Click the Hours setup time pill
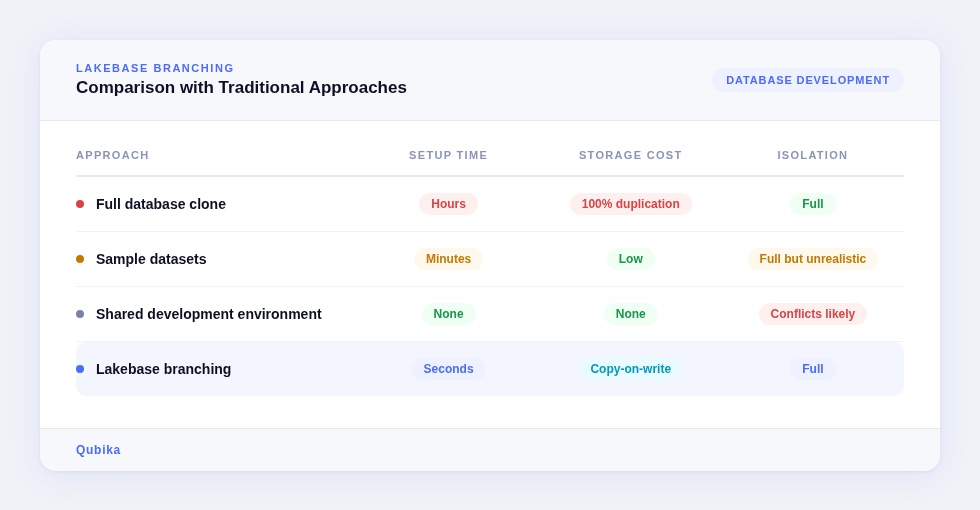 pos(448,204)
